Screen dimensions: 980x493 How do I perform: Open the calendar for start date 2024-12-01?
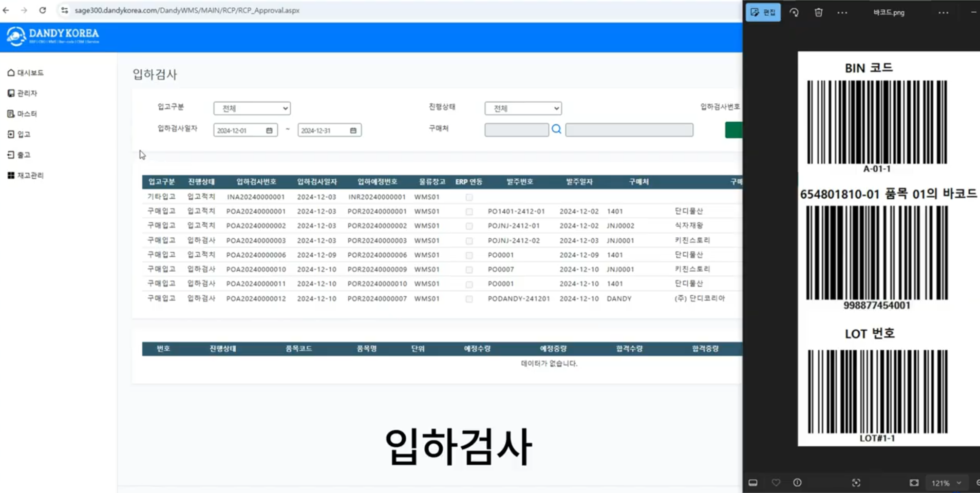(269, 130)
